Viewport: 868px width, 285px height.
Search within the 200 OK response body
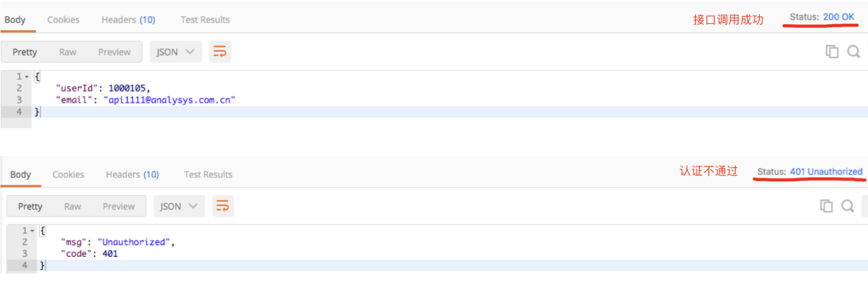coord(854,52)
